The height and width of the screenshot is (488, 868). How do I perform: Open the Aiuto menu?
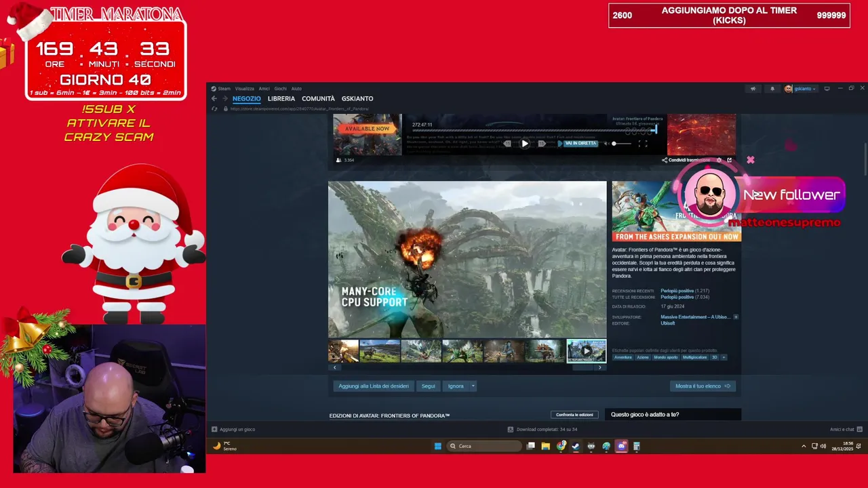click(x=296, y=89)
